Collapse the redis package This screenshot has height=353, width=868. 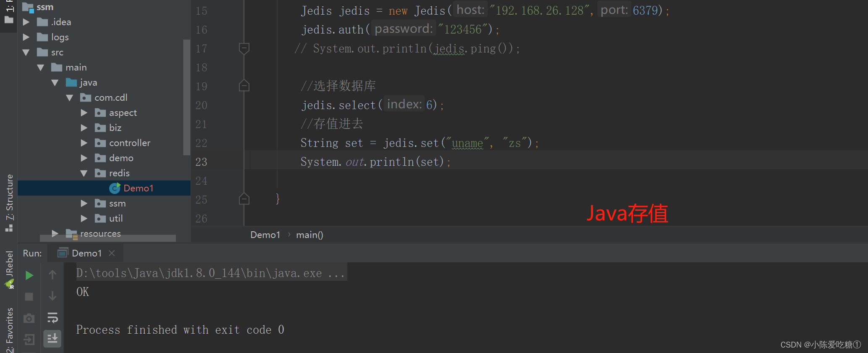[x=84, y=173]
